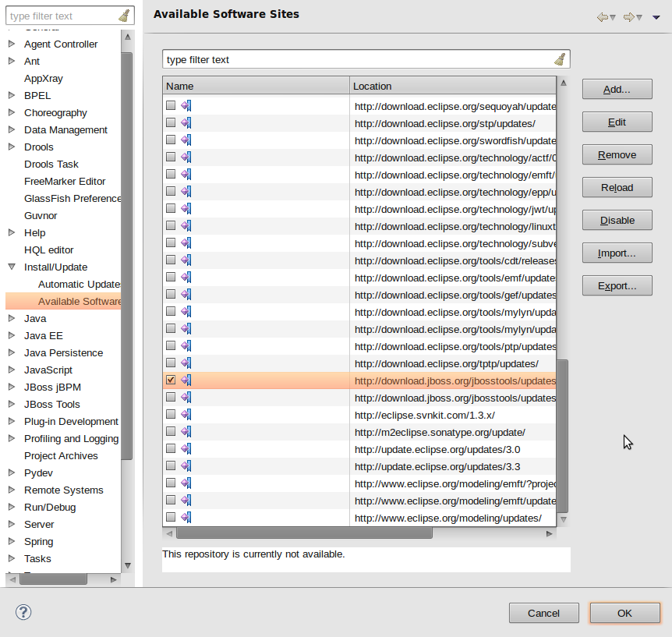The width and height of the screenshot is (672, 637).
Task: Click the site icon for tools/gef row
Action: pos(186,294)
